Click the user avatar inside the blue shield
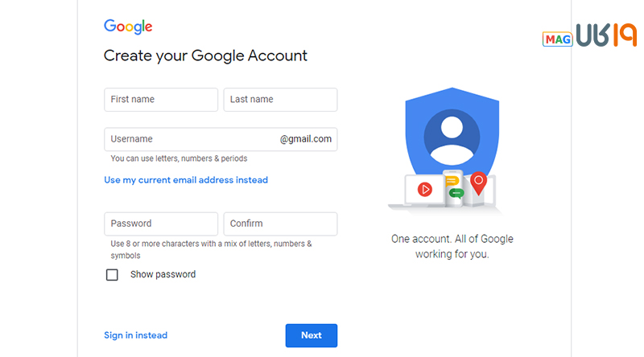 pos(451,134)
